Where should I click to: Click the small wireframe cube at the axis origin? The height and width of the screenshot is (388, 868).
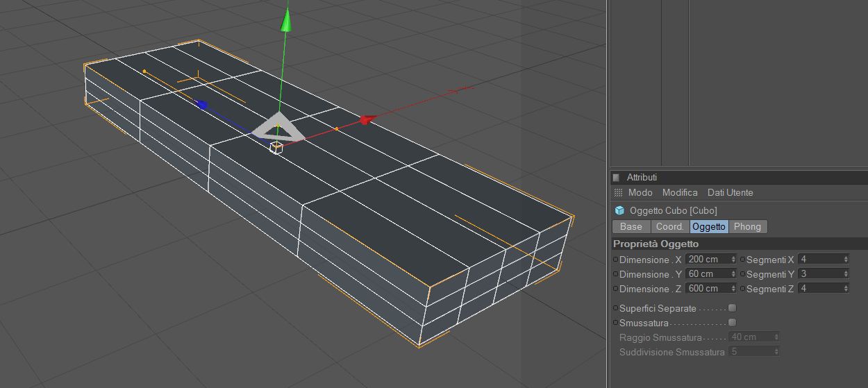[x=276, y=147]
